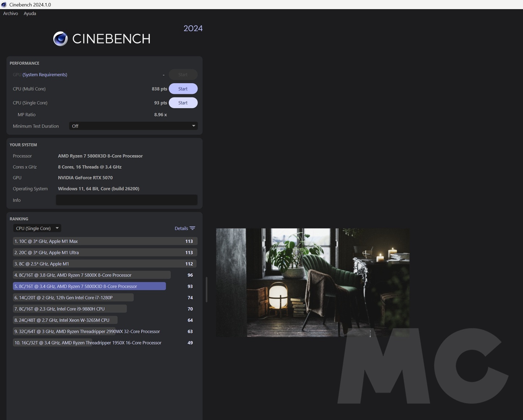Select the Apple M1 Max ranking row
The height and width of the screenshot is (420, 523).
coord(105,241)
